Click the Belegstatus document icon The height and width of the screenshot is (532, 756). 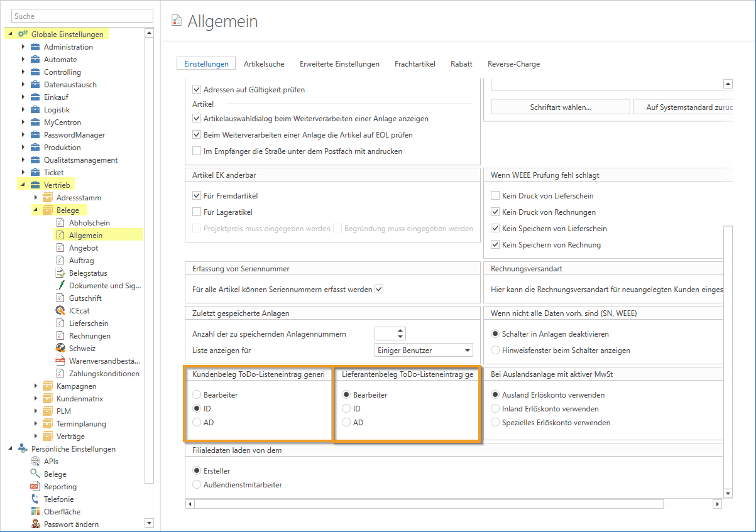(60, 273)
